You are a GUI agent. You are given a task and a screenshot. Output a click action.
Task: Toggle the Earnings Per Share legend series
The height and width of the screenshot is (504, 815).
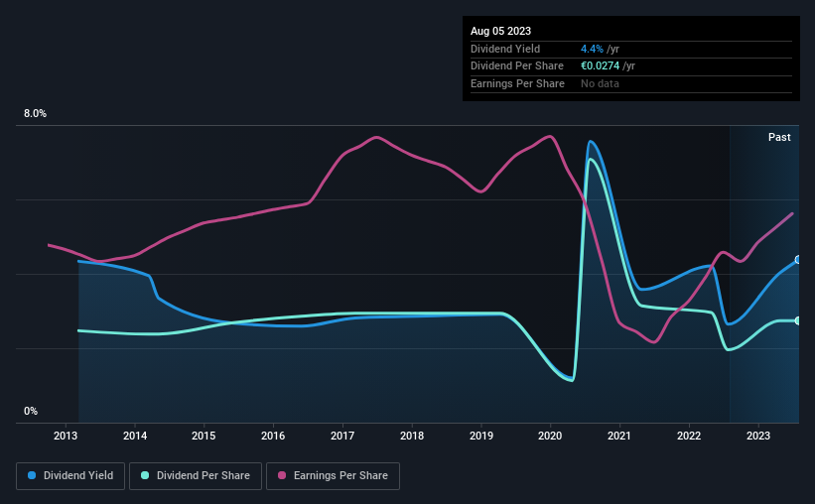(x=333, y=476)
